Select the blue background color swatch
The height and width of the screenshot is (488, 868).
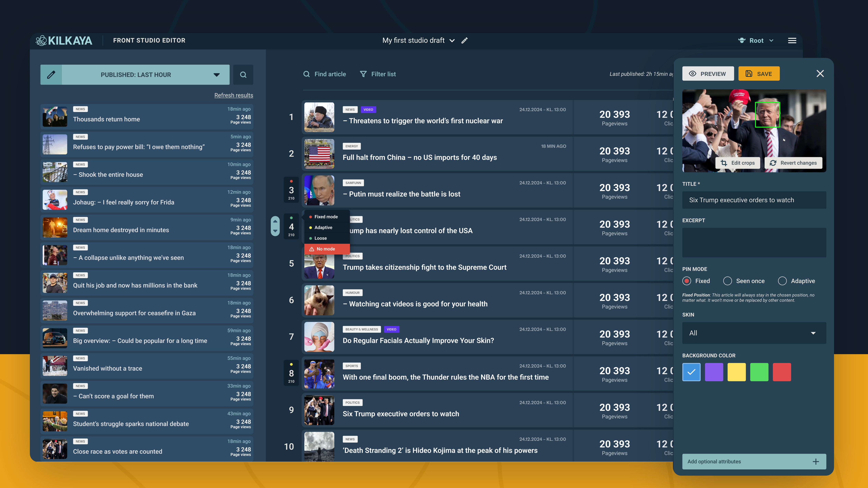click(691, 372)
